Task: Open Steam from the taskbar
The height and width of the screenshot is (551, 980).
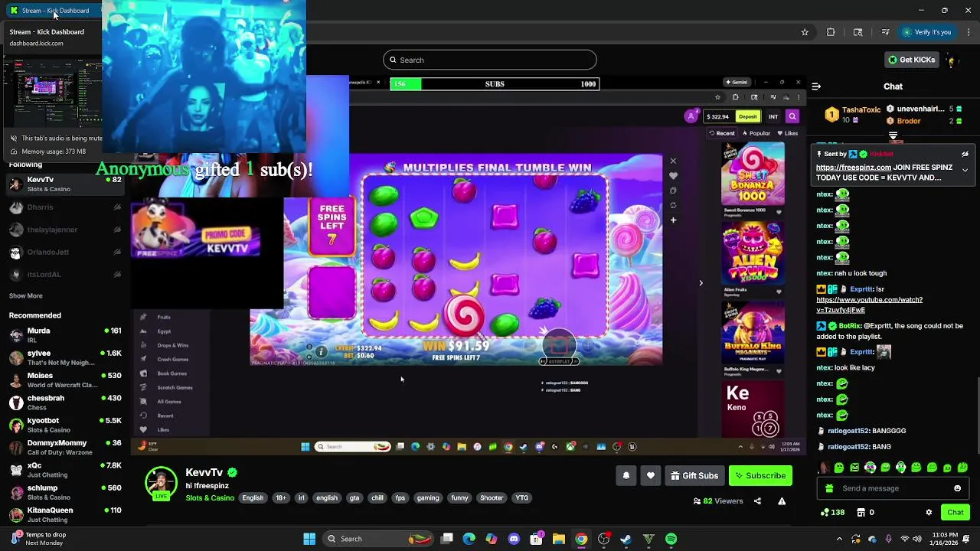Action: click(x=626, y=539)
